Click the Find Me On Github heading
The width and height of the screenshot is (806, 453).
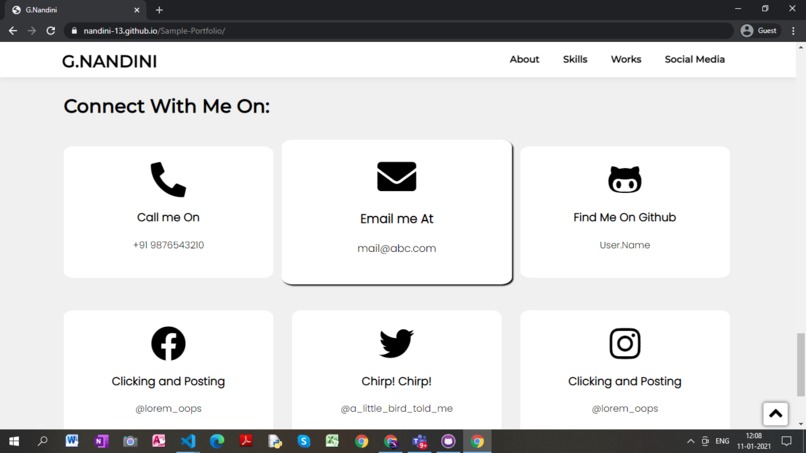click(625, 217)
